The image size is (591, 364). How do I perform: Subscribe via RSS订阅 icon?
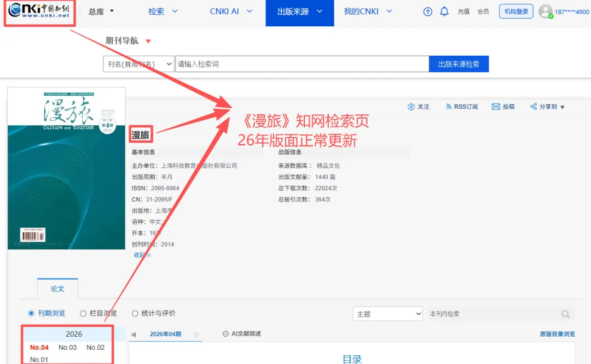click(448, 107)
